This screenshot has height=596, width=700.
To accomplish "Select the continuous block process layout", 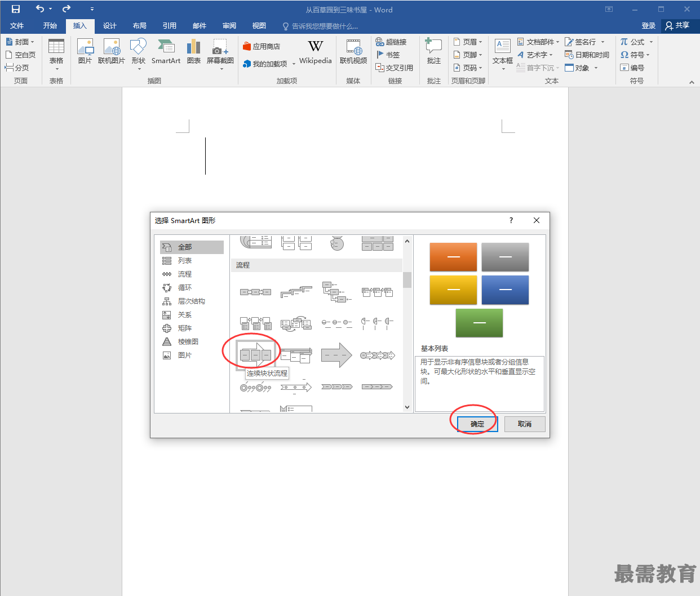I will (256, 355).
